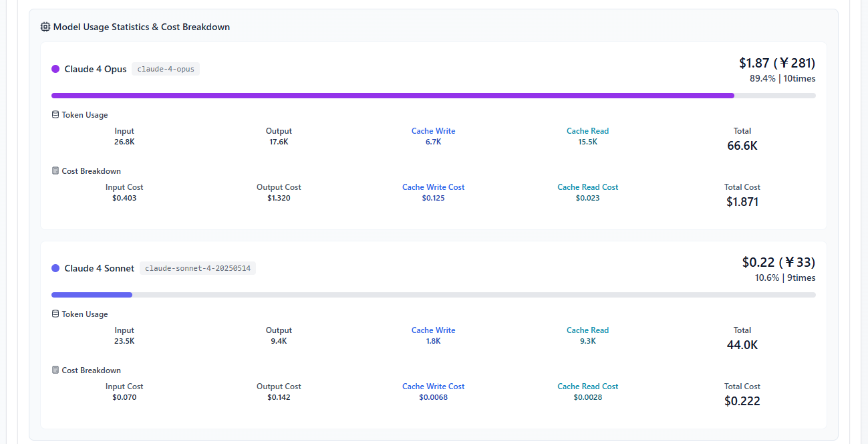The height and width of the screenshot is (444, 868).
Task: Click the Token Usage database icon under Opus
Action: pyautogui.click(x=55, y=114)
